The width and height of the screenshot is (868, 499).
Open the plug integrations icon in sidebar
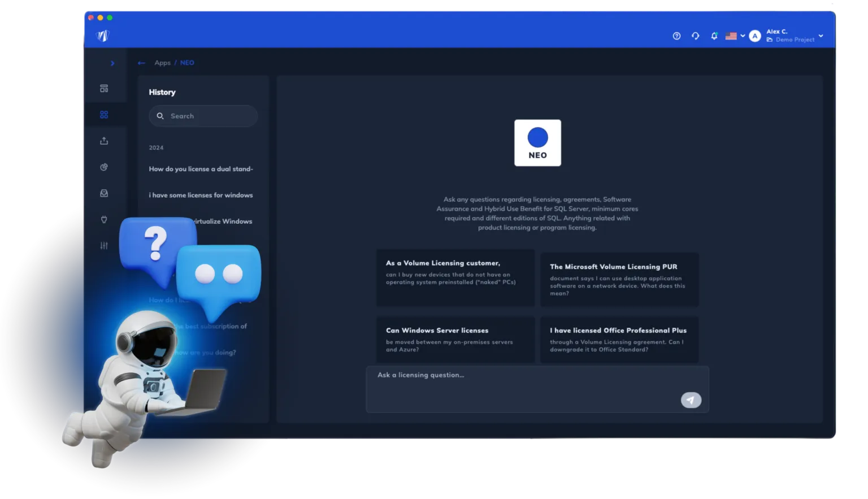(x=104, y=219)
